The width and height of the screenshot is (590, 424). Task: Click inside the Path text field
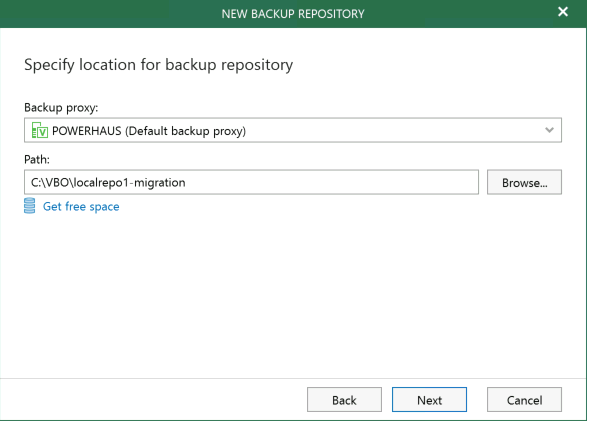[x=251, y=182]
